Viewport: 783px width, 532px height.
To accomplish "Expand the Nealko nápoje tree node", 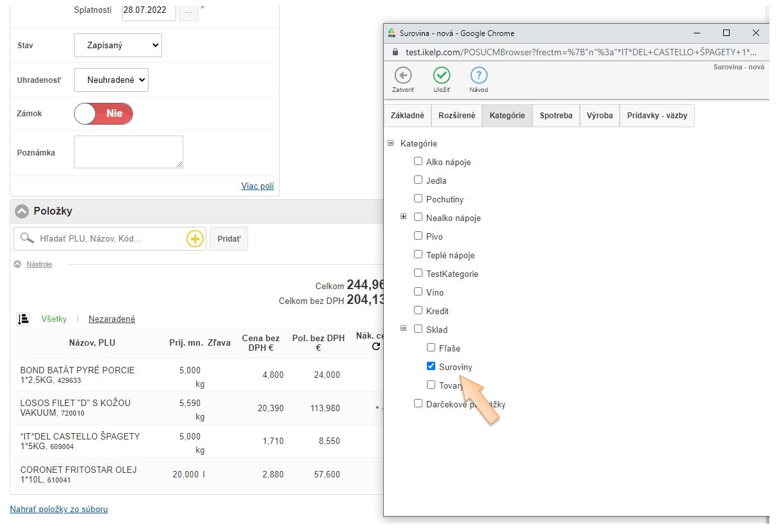I will [404, 217].
